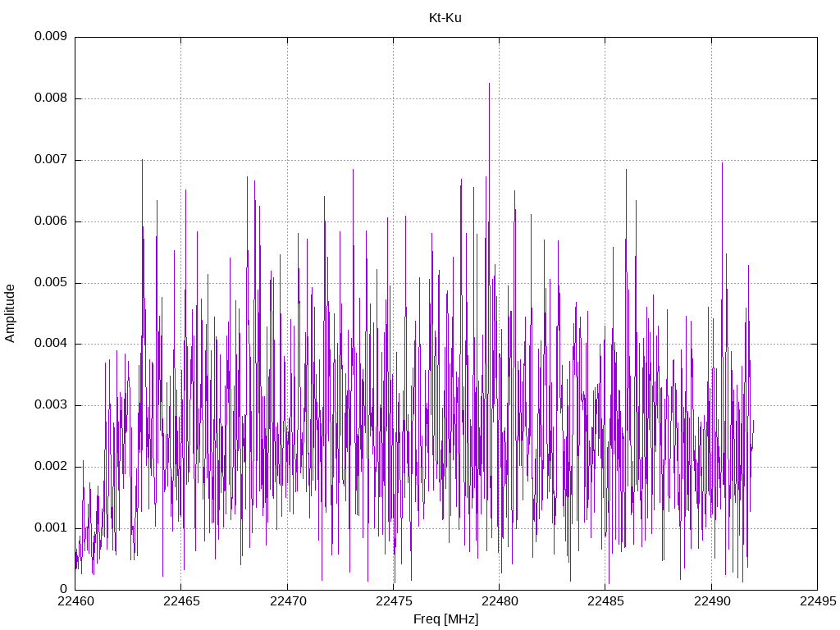Click the 0.002 y-axis tick label
The image size is (840, 630).
[x=51, y=466]
